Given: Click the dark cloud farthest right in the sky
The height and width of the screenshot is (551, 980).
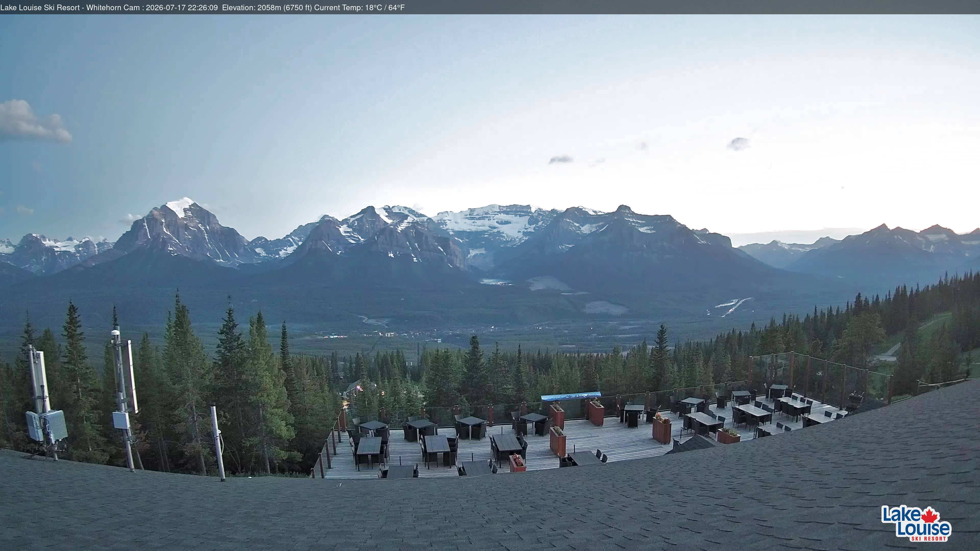Looking at the screenshot, I should tap(738, 143).
